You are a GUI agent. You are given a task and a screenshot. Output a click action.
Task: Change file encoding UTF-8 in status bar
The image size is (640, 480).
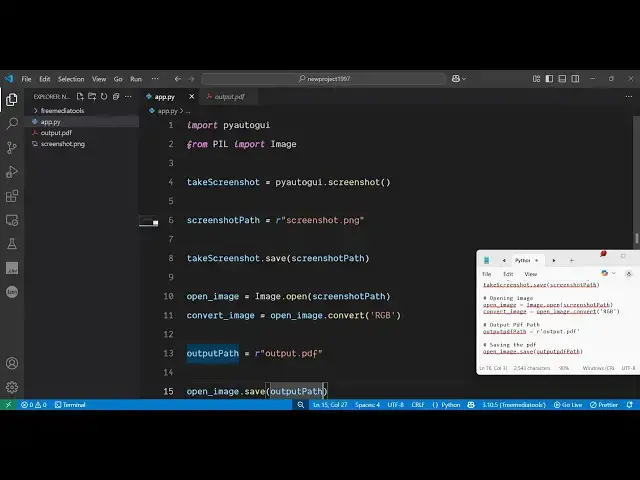396,404
